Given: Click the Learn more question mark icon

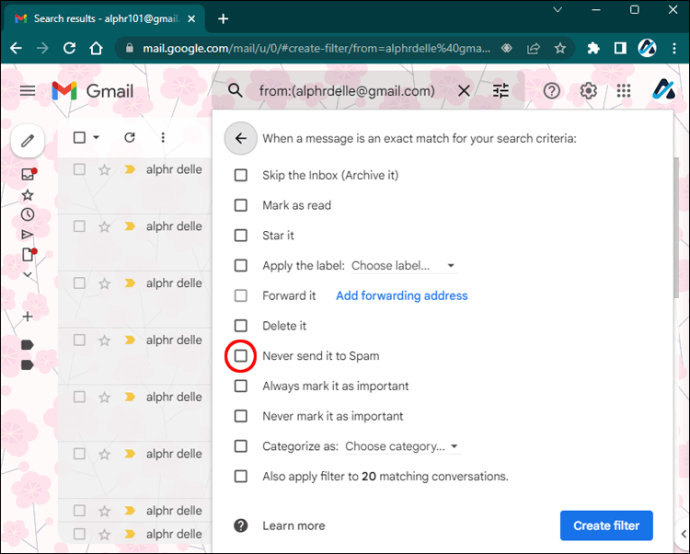Looking at the screenshot, I should [x=241, y=525].
